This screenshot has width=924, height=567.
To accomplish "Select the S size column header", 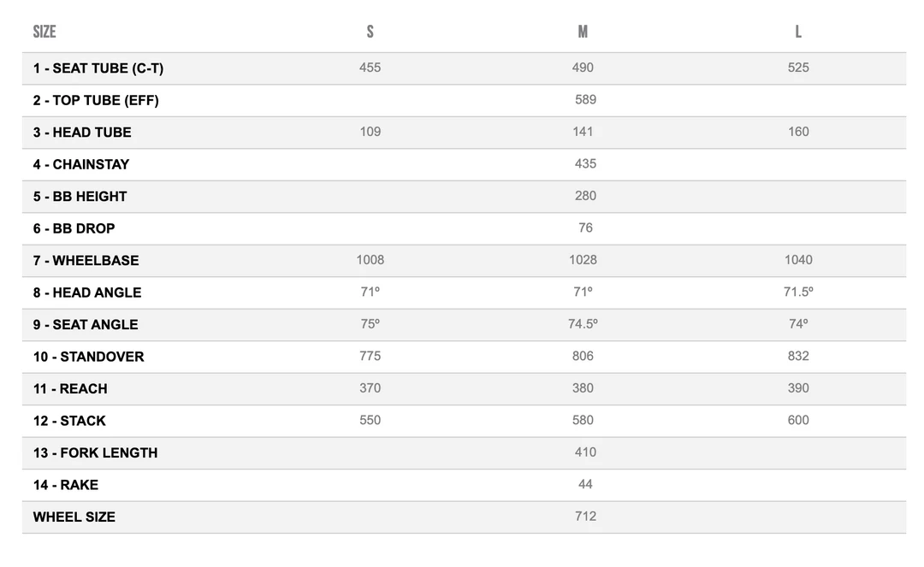I will [370, 32].
